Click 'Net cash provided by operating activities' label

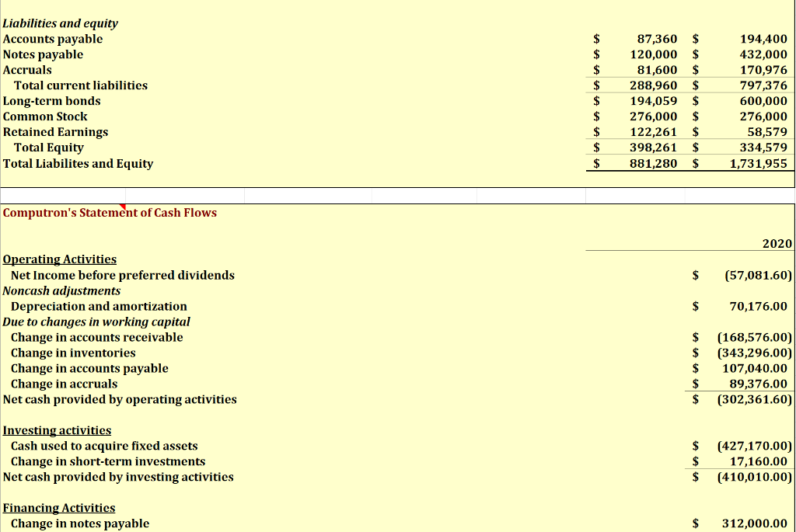pos(120,400)
